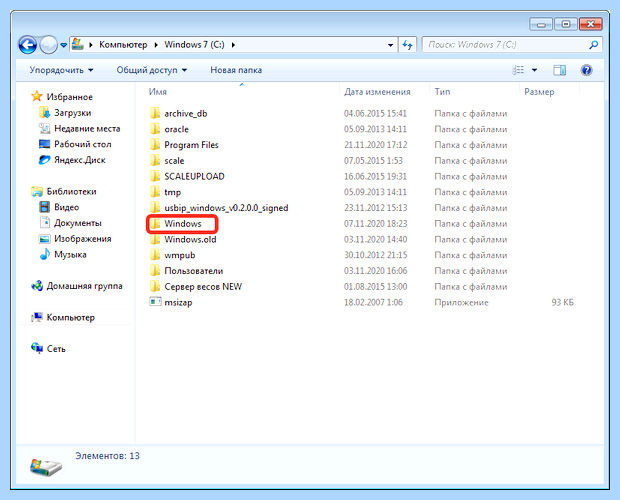Select the Program Files folder icon
This screenshot has width=620, height=500.
click(x=155, y=145)
